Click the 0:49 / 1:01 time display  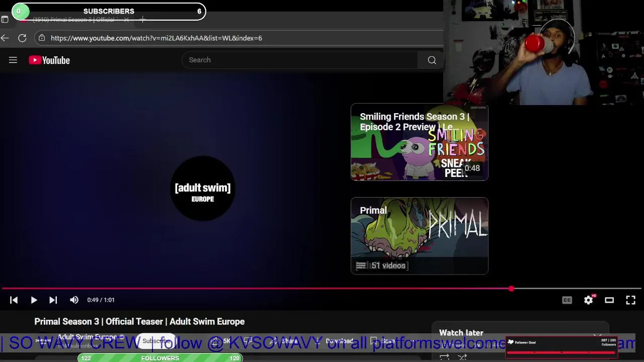pos(101,300)
